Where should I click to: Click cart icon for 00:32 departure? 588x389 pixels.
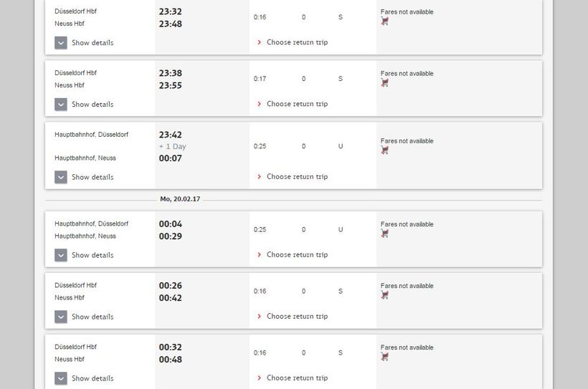385,357
